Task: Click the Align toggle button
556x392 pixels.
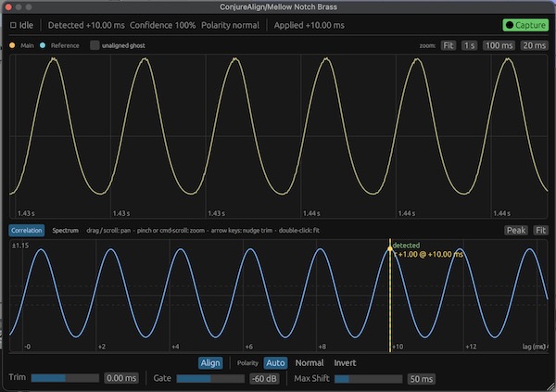Action: [x=210, y=363]
